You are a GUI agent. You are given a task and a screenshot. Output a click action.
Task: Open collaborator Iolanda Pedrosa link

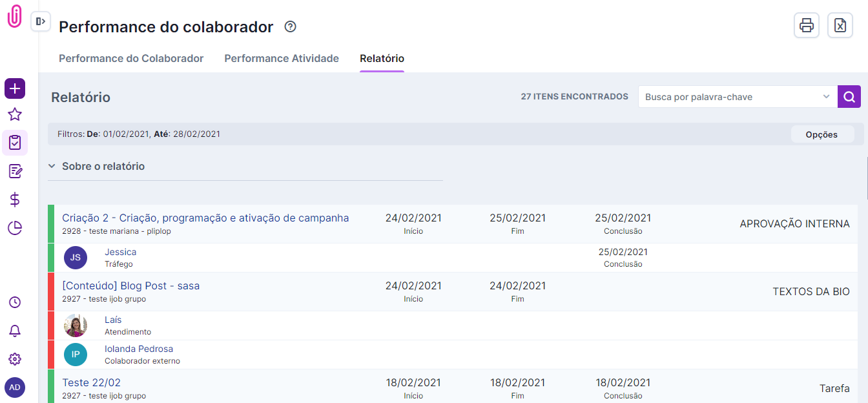pos(139,349)
